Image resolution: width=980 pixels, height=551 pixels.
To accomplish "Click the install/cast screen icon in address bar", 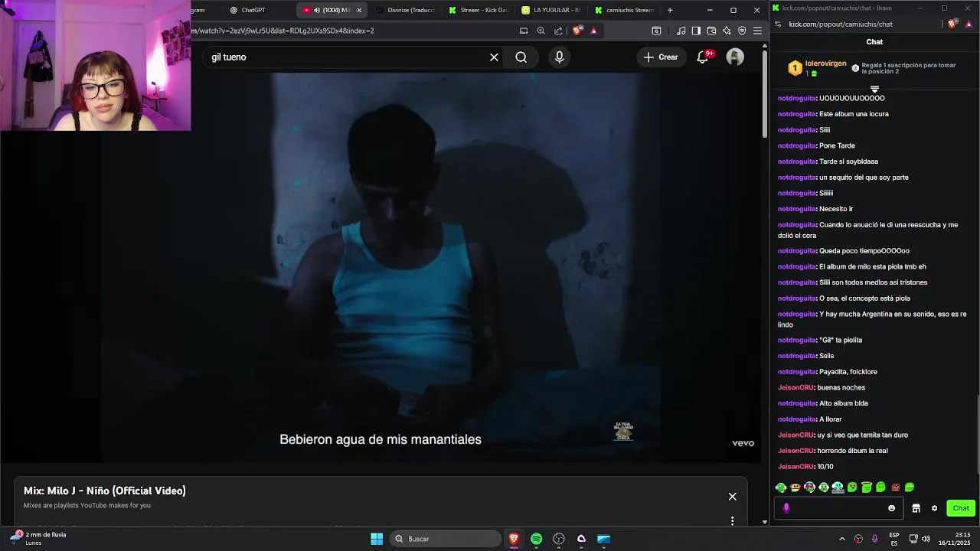I will point(524,31).
